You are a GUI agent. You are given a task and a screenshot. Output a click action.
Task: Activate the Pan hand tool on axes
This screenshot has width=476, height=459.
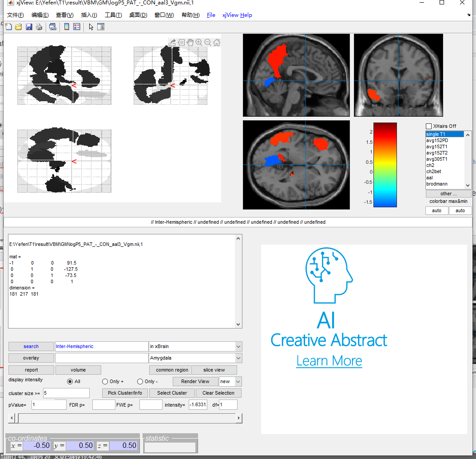tap(190, 43)
